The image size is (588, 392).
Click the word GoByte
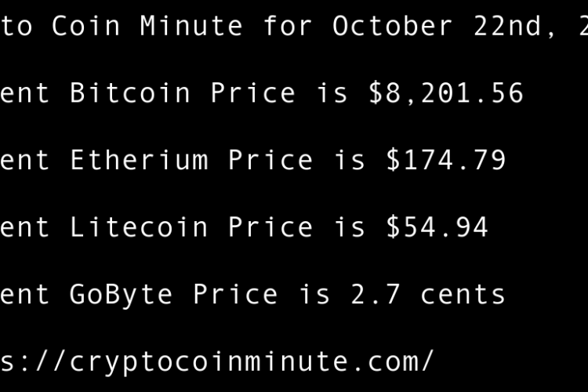click(122, 295)
